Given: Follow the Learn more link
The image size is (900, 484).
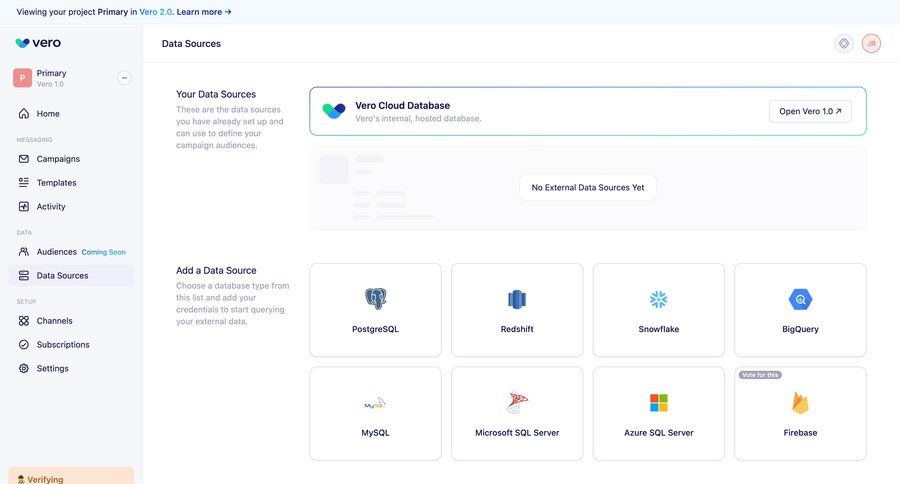Looking at the screenshot, I should pos(204,11).
